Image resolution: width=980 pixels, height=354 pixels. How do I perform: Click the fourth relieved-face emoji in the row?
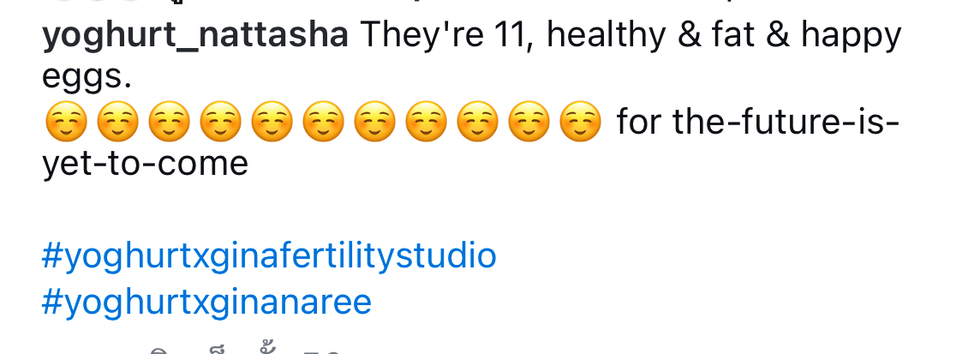pos(220,121)
